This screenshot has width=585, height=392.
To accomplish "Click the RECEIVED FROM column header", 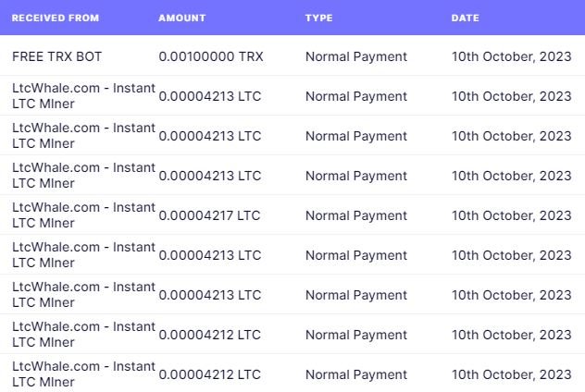I will pos(56,18).
